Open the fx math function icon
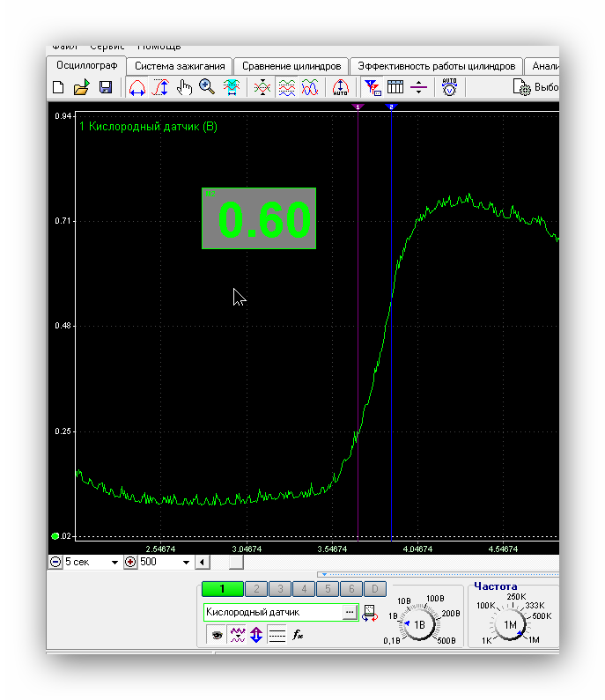The height and width of the screenshot is (700, 605). tap(298, 634)
